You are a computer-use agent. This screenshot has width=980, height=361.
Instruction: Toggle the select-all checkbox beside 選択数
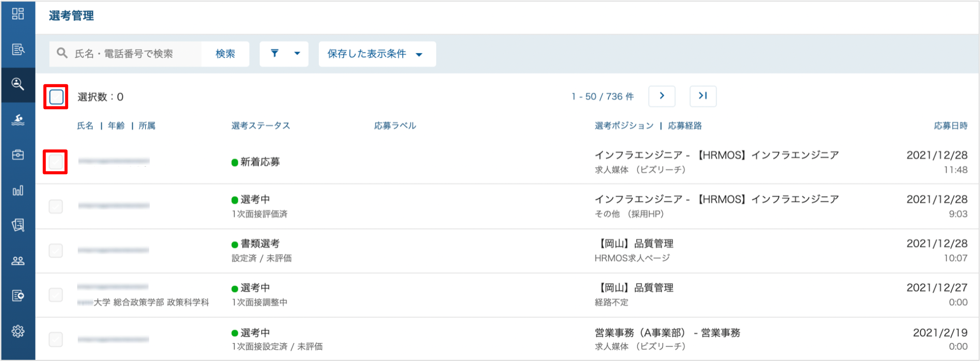coord(56,97)
